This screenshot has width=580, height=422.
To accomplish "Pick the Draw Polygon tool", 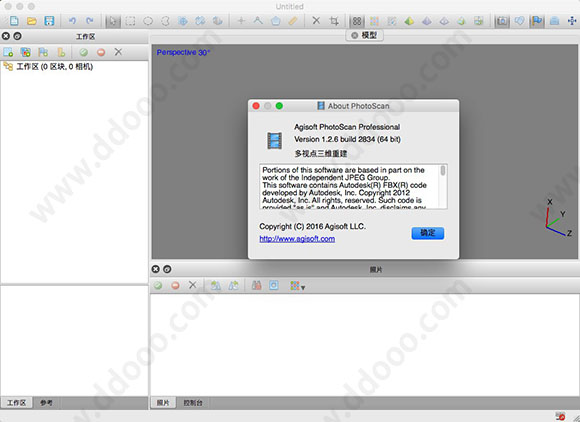I will tap(276, 21).
